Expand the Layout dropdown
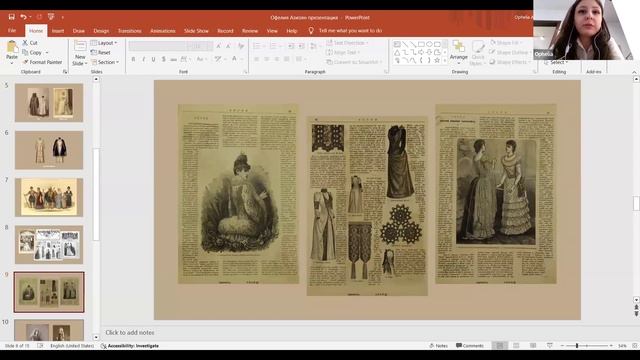This screenshot has height=360, width=640. [x=104, y=43]
